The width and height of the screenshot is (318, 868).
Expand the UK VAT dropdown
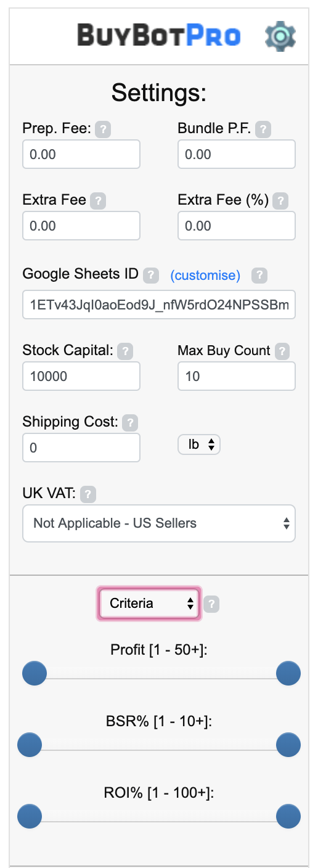pyautogui.click(x=159, y=523)
